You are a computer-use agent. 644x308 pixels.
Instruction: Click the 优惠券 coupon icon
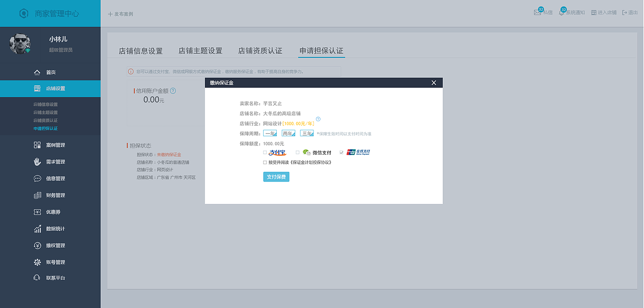37,212
